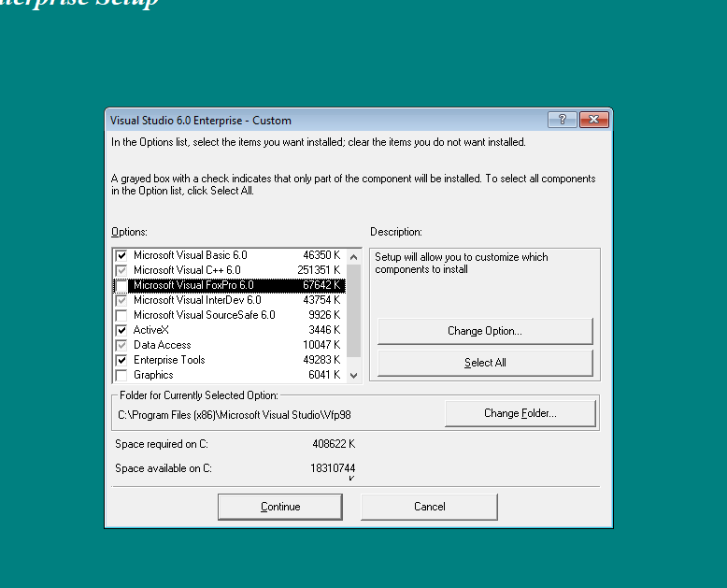Select the Data Access row label

pos(162,345)
